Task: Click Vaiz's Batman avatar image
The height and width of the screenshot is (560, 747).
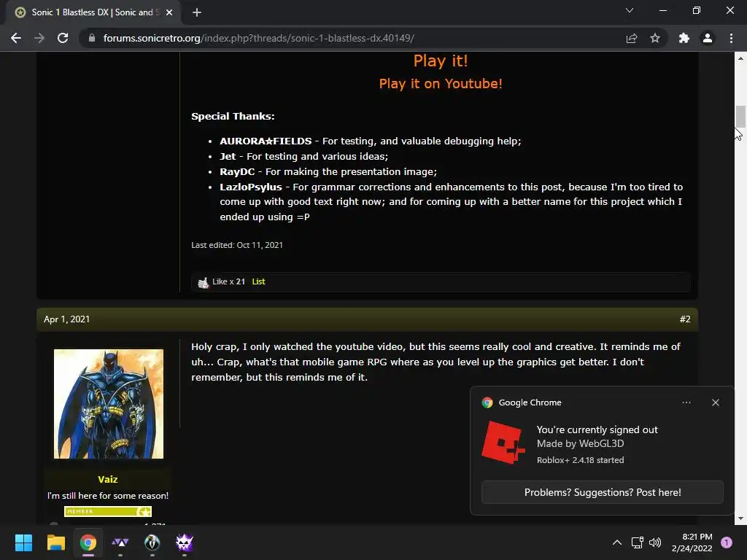Action: tap(109, 404)
